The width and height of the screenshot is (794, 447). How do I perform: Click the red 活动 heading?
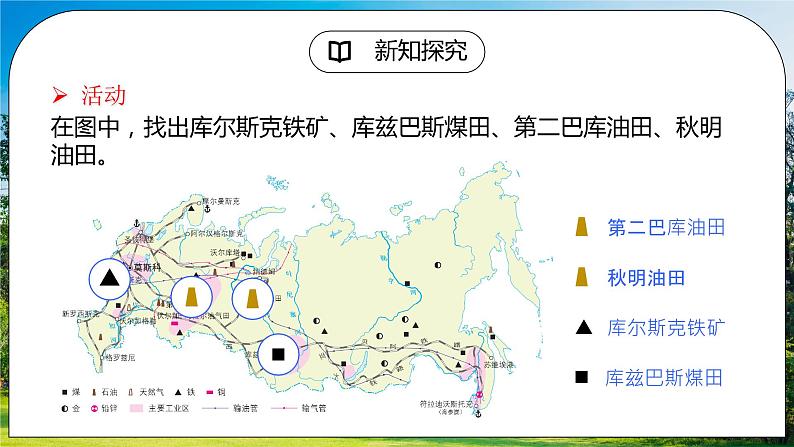pos(103,95)
